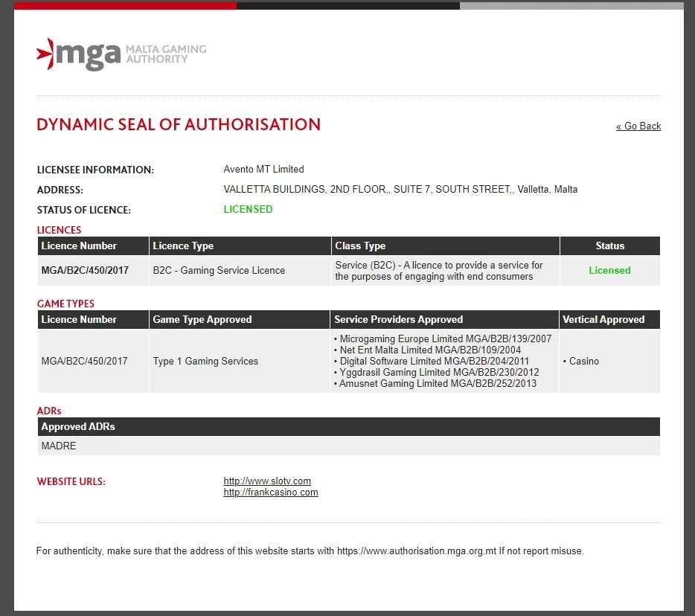Screen dimensions: 695x616
Task: Click the Service Providers Approved header
Action: (443, 319)
